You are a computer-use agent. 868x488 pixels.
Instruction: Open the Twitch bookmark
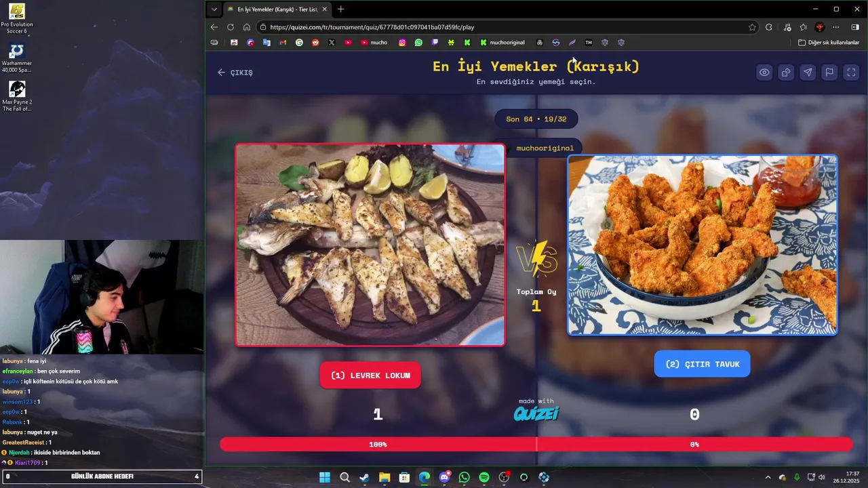click(x=435, y=43)
